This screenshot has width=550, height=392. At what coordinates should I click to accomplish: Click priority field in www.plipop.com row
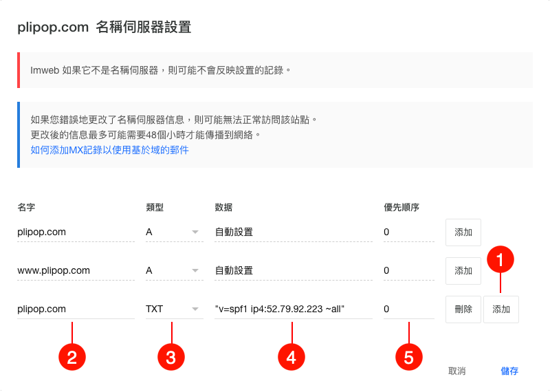(408, 270)
